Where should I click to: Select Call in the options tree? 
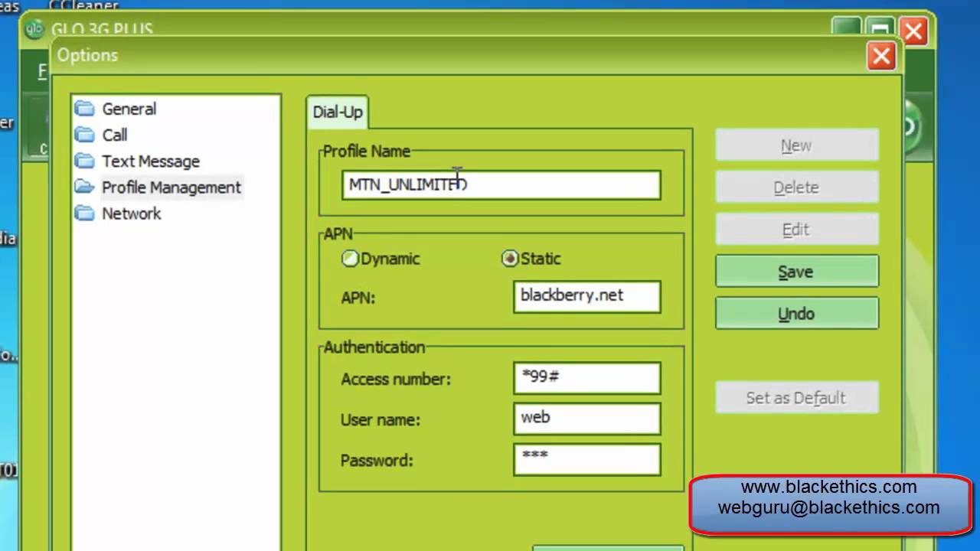[x=115, y=135]
